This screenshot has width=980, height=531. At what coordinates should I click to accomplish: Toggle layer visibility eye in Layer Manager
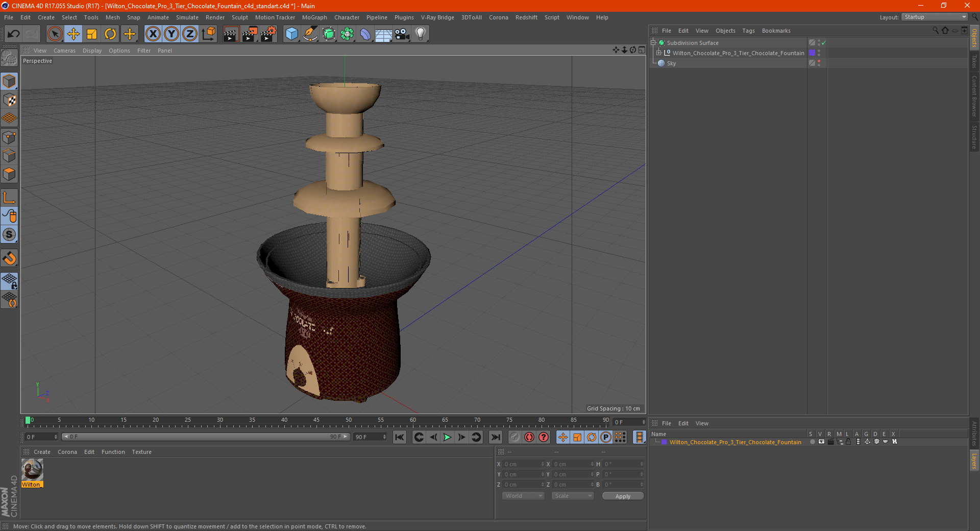[x=821, y=442]
